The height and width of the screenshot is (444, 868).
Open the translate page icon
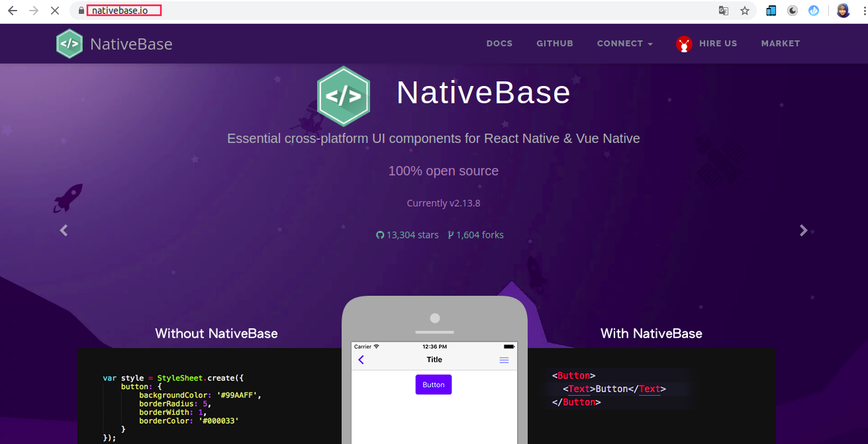click(724, 11)
